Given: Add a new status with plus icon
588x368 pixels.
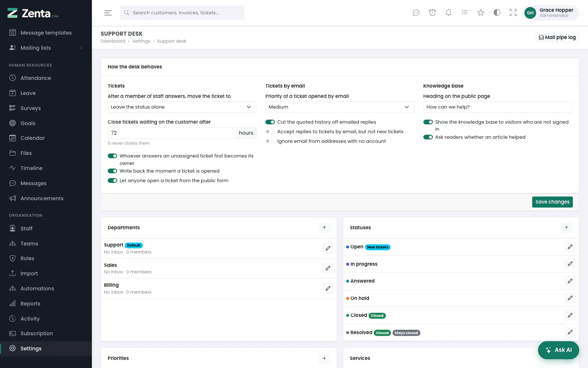Looking at the screenshot, I should pos(566,227).
